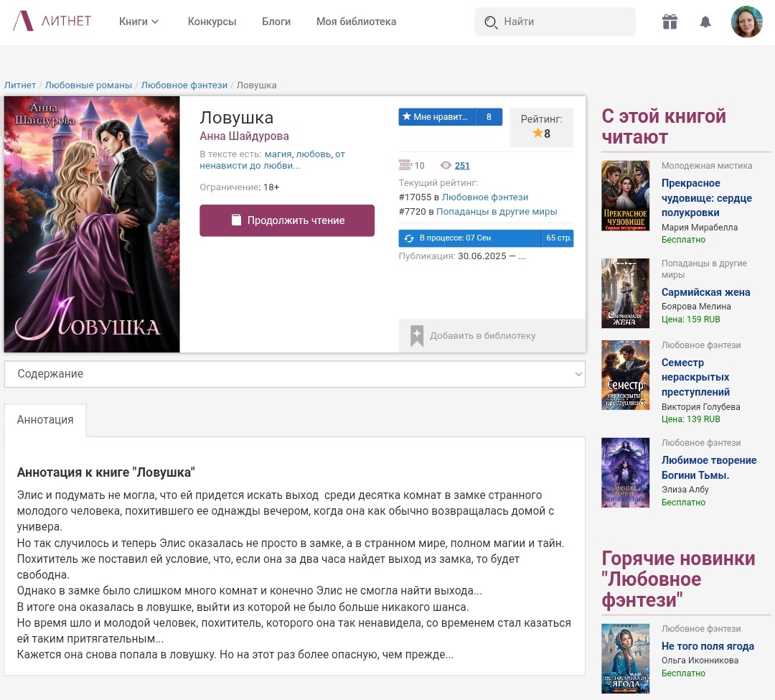This screenshot has width=775, height=700.
Task: Click the Ограничение: 18+ text
Action: pos(239,187)
